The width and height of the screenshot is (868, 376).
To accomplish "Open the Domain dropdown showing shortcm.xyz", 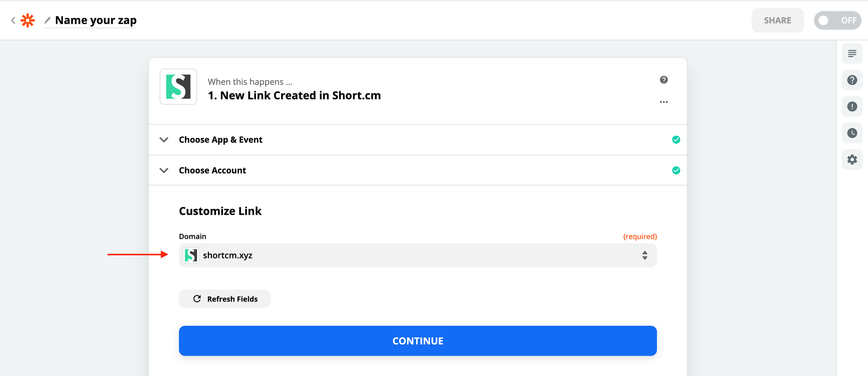I will pos(418,255).
